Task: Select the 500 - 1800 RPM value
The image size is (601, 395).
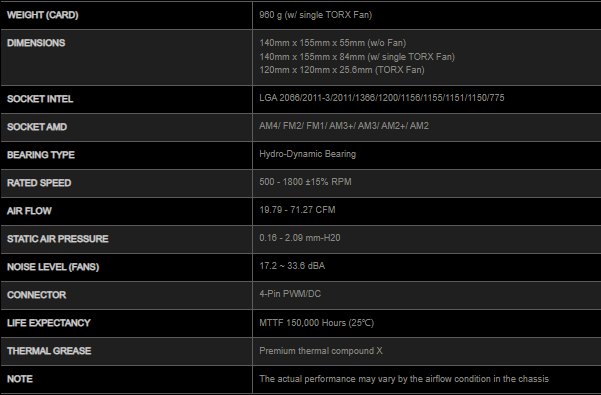Action: (305, 182)
